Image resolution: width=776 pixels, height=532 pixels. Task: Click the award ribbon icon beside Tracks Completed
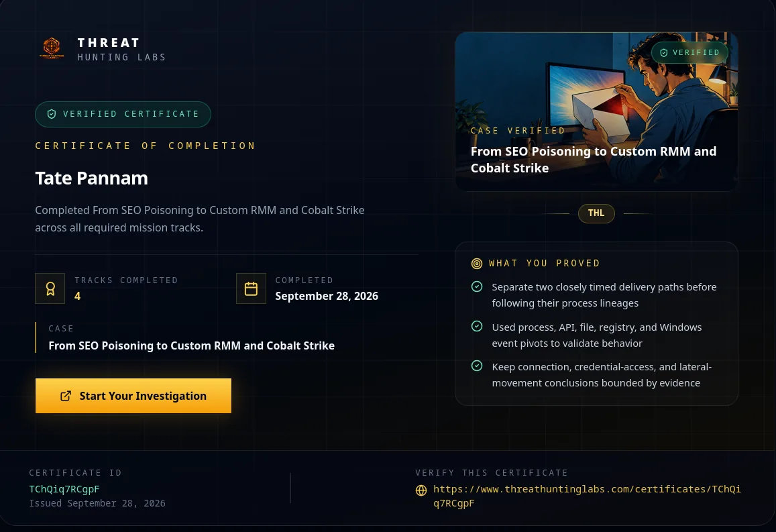50,288
